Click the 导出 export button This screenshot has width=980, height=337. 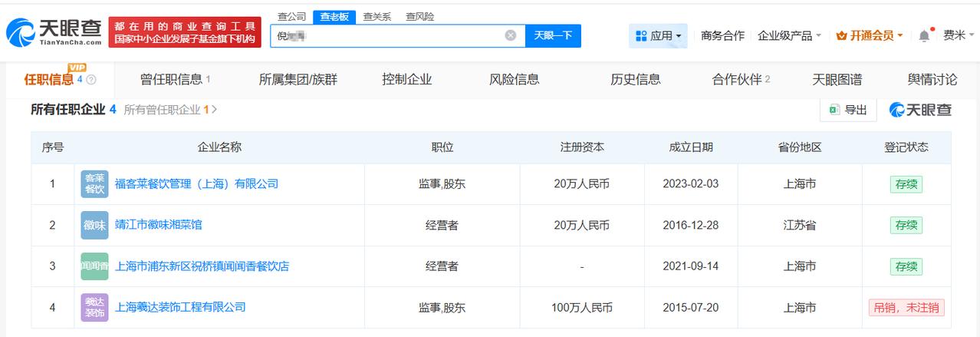pos(848,110)
